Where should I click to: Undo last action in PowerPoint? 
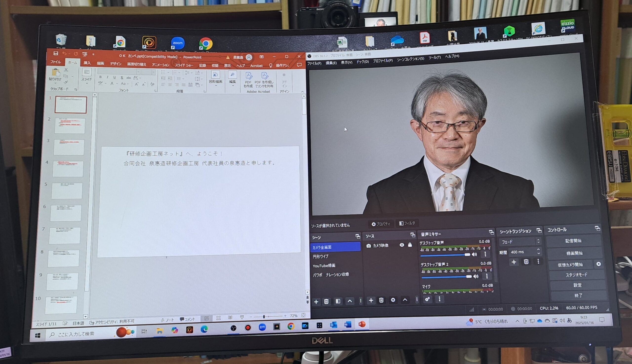(x=64, y=54)
